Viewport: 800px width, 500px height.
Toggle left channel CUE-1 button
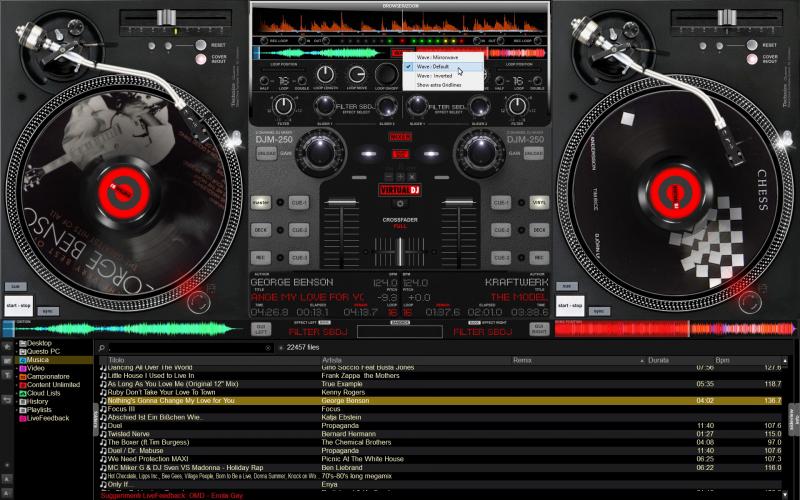299,203
